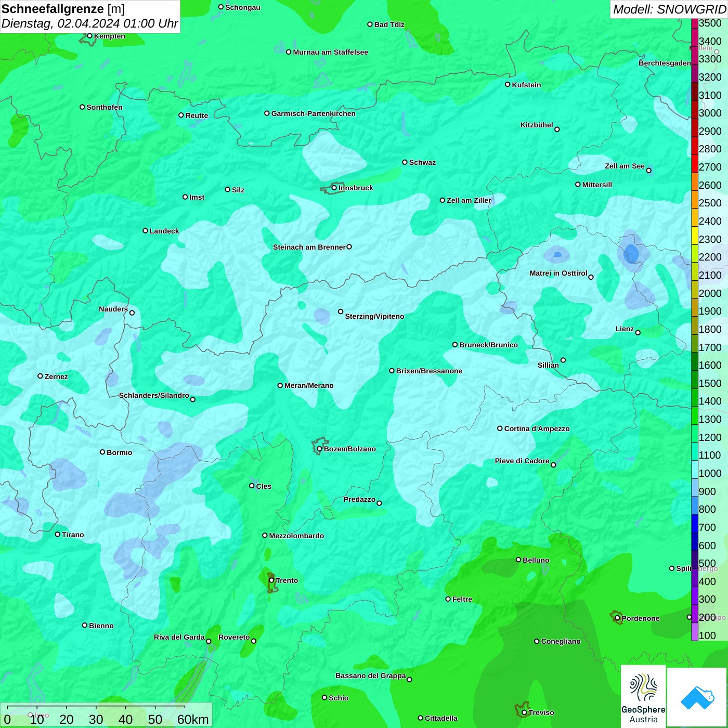
Task: Click the '60km' scale bar label
Action: click(x=193, y=719)
